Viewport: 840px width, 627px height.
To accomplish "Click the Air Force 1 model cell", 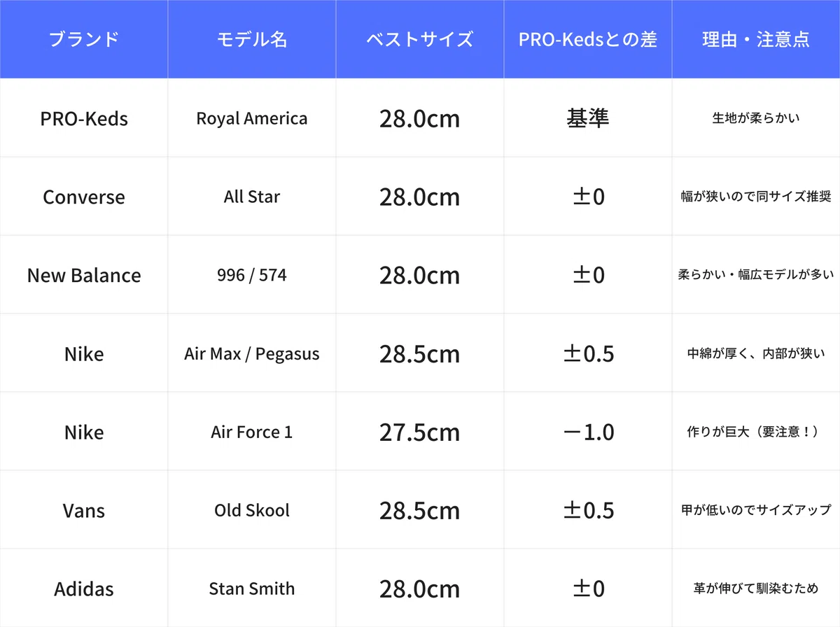I will pyautogui.click(x=252, y=432).
